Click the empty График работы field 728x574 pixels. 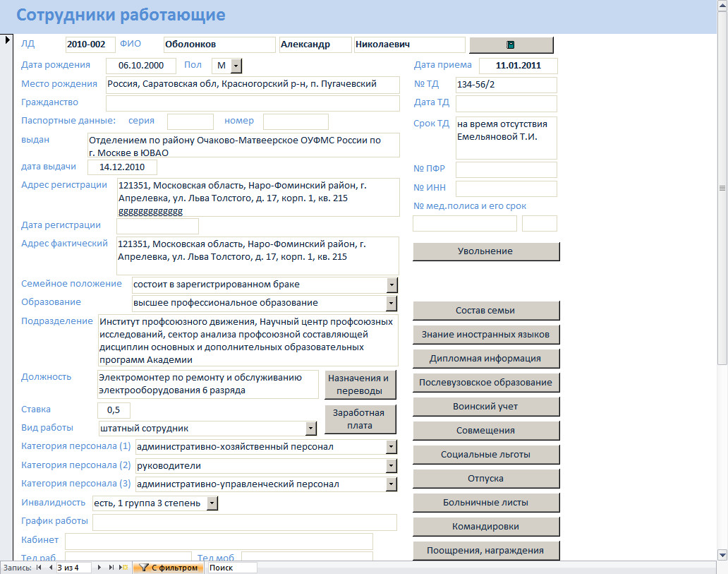click(245, 522)
